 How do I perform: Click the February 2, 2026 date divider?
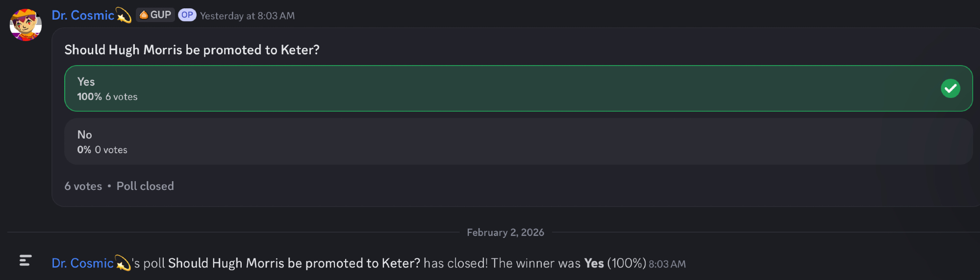(505, 233)
